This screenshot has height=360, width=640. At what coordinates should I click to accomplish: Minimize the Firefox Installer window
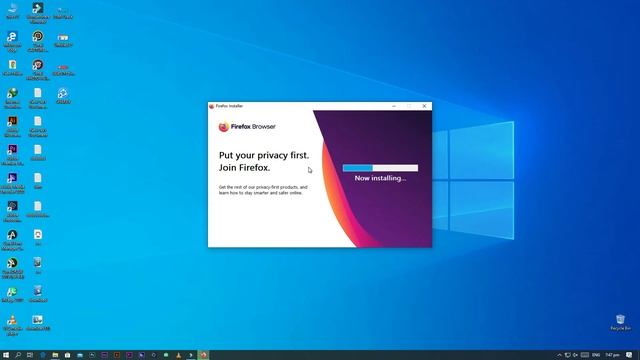[394, 106]
